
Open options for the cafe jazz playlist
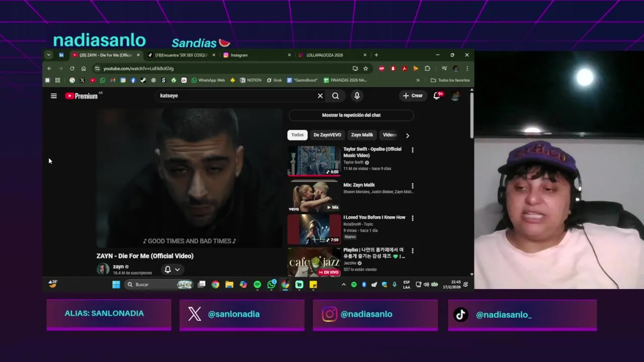[413, 250]
